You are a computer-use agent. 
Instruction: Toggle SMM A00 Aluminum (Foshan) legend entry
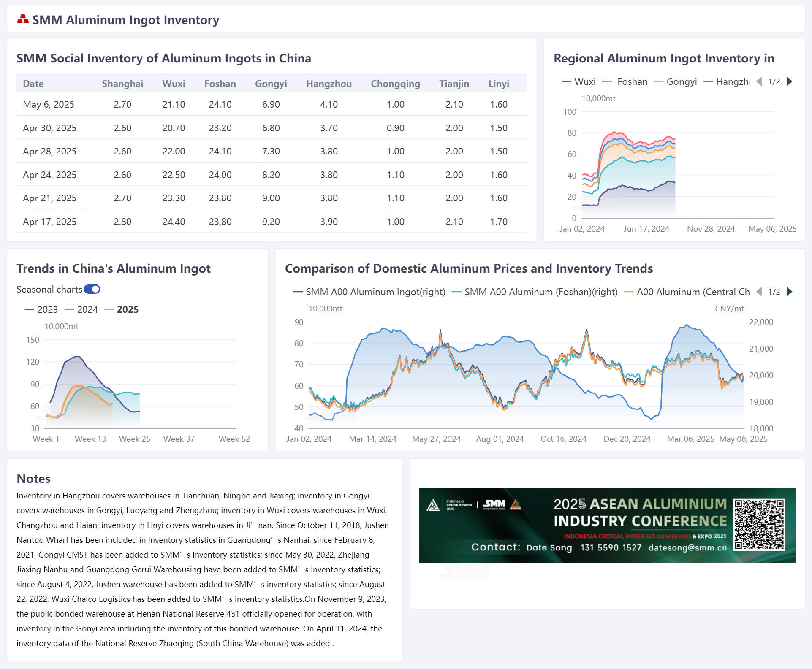(535, 292)
